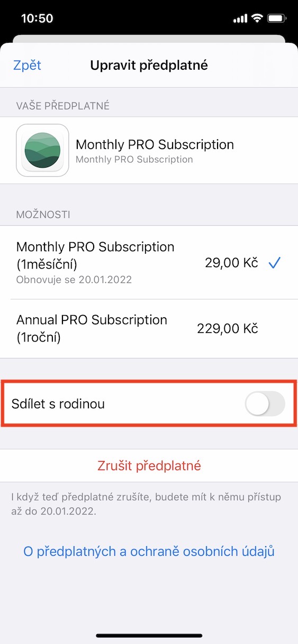Tap the clock showing 10:50
The image size is (298, 644).
click(x=37, y=19)
